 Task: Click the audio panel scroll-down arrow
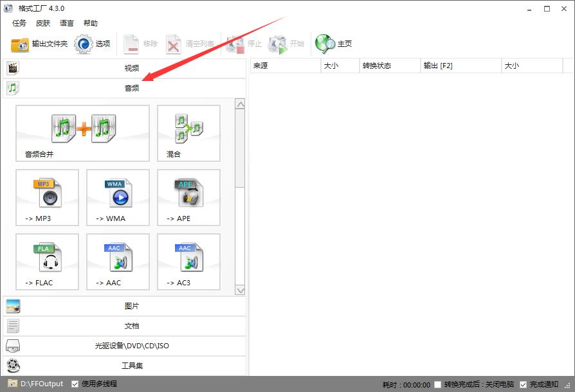240,290
